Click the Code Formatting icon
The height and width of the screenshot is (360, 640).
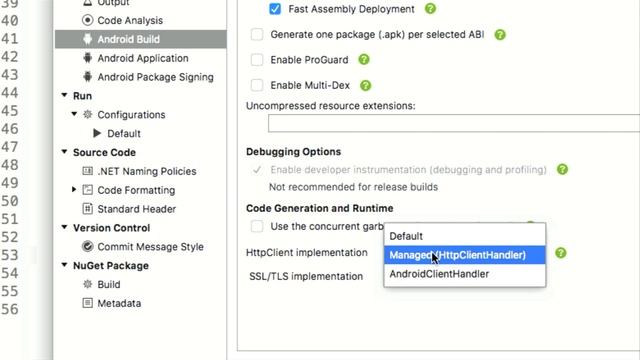coord(87,189)
